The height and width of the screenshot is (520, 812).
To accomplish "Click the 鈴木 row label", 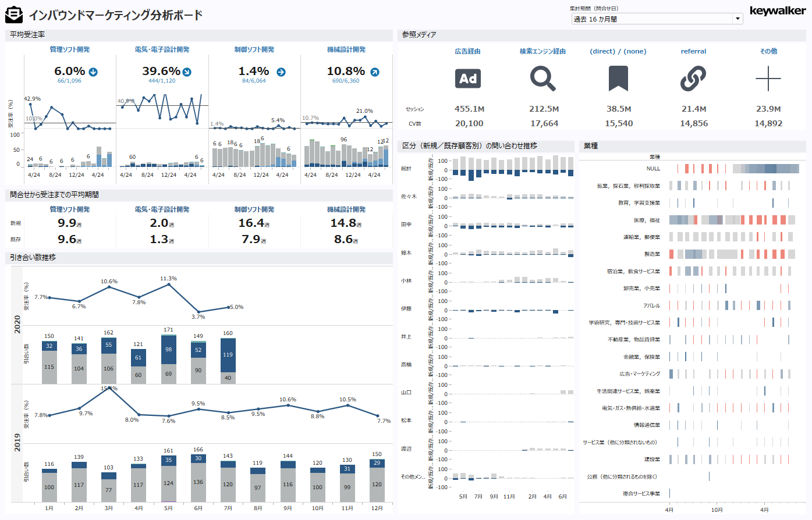I will 406,253.
